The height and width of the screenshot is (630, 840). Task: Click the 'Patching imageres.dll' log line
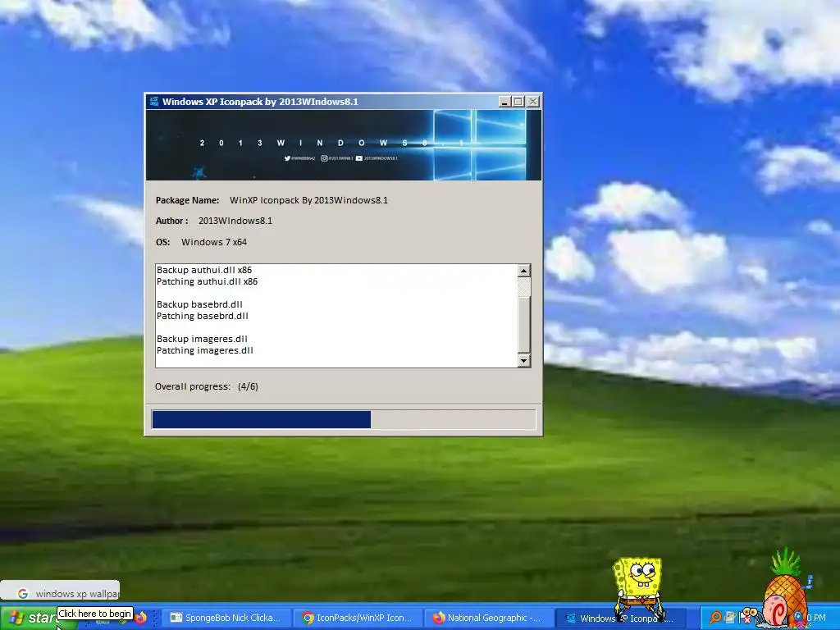[x=204, y=350]
